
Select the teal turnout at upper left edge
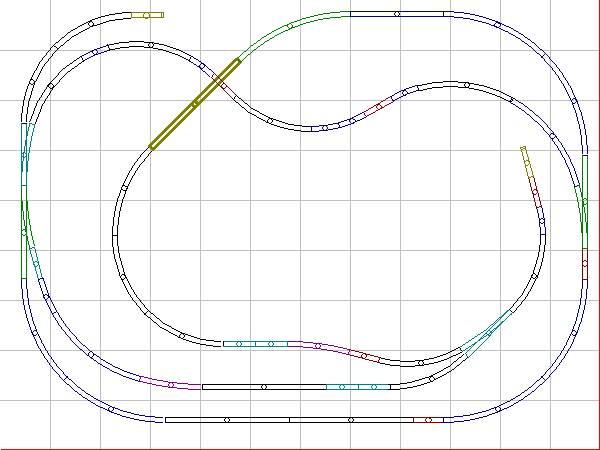[x=26, y=155]
